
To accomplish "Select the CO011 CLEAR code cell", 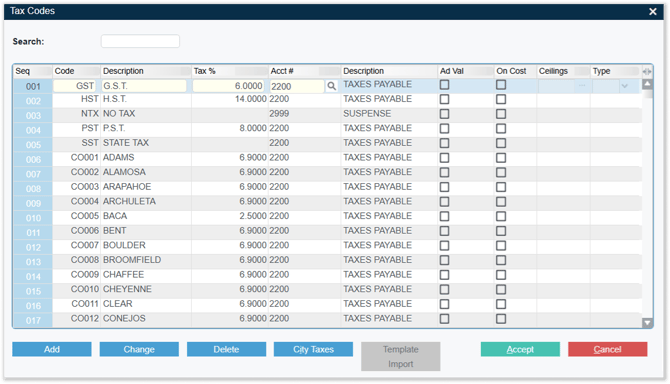I will click(76, 304).
